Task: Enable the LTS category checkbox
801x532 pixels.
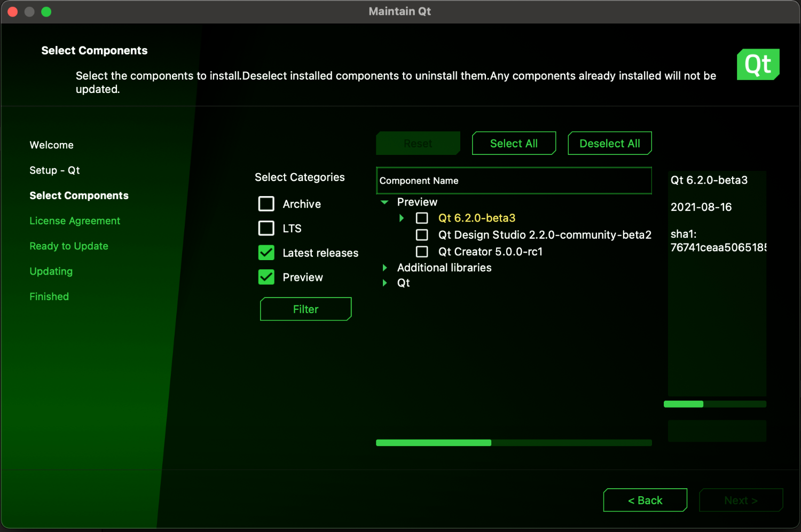Action: point(266,228)
